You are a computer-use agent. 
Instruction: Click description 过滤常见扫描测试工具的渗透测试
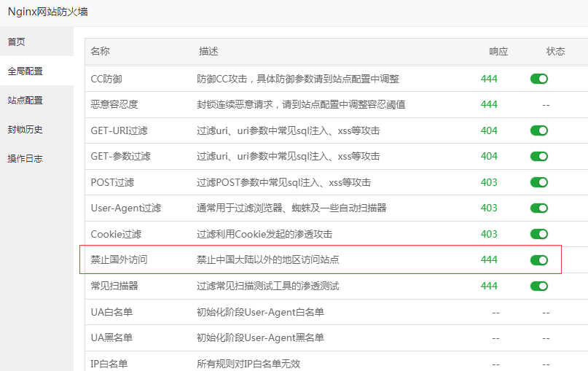[268, 286]
